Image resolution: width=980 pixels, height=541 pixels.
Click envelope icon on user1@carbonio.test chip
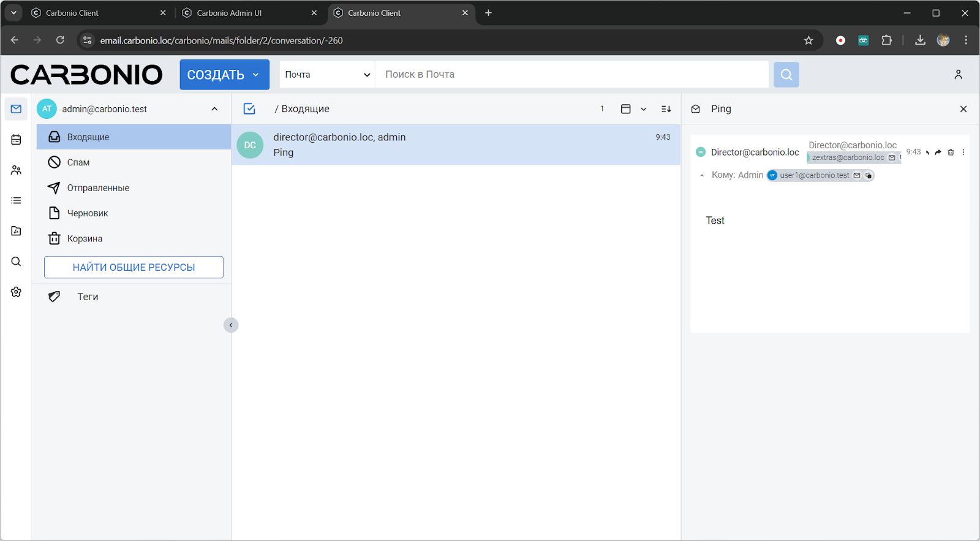(x=857, y=175)
